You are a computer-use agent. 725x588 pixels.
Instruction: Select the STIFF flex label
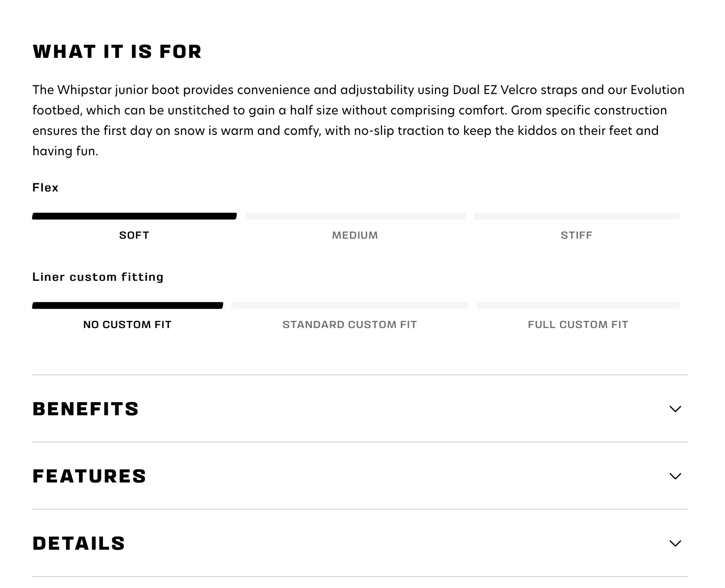pos(576,235)
